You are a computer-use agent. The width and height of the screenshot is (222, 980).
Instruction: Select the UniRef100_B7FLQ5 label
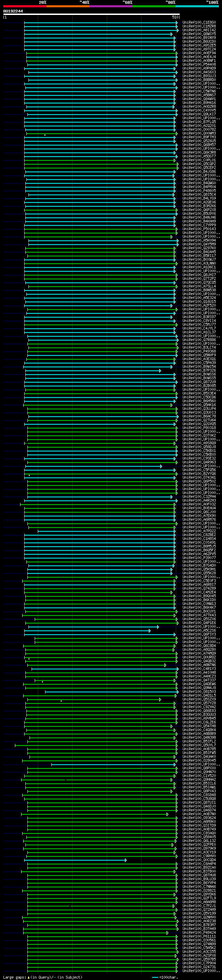tap(199, 122)
